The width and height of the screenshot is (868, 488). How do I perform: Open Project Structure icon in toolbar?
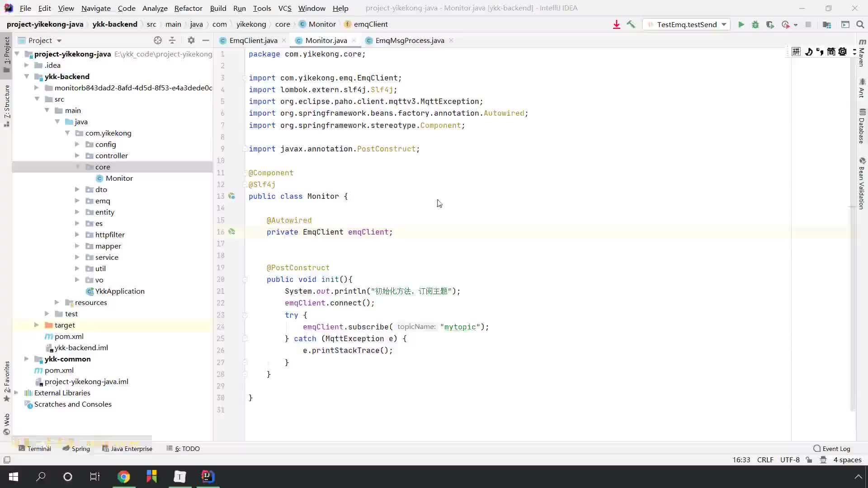[x=827, y=24]
